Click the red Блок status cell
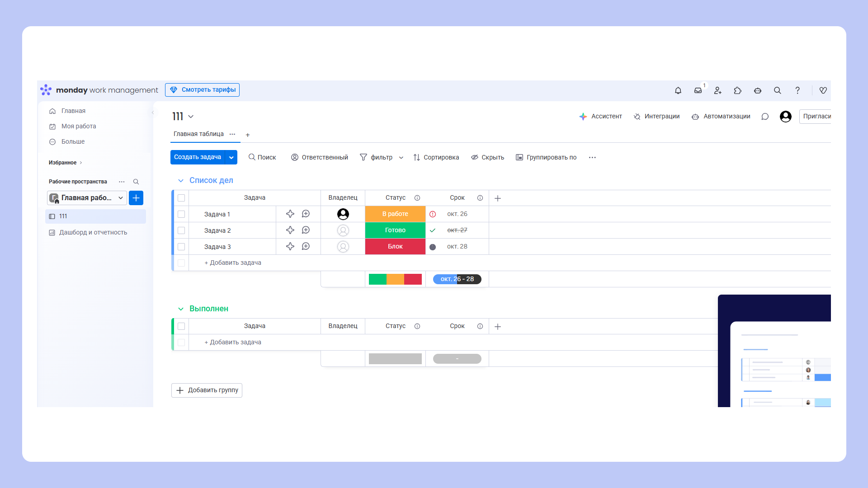 click(395, 246)
